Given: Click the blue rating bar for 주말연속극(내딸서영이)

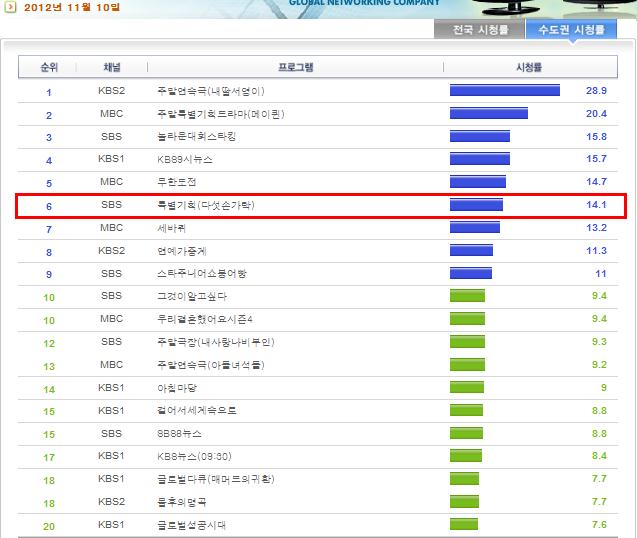Looking at the screenshot, I should 505,90.
